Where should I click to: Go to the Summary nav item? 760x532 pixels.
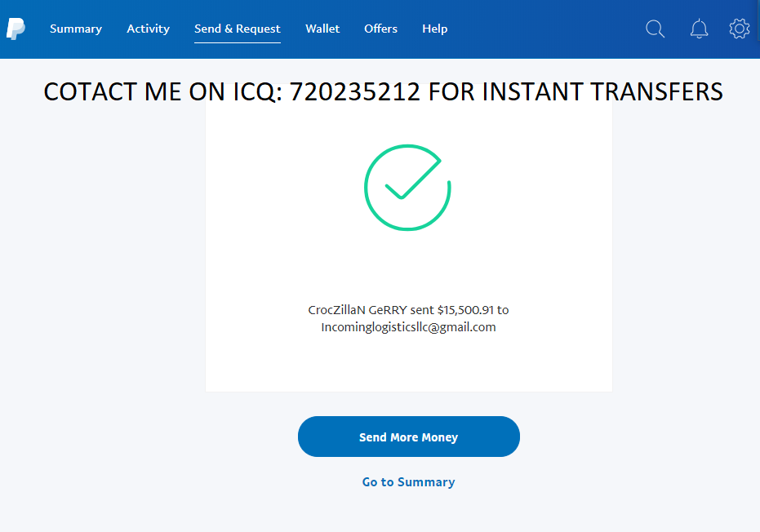(76, 29)
